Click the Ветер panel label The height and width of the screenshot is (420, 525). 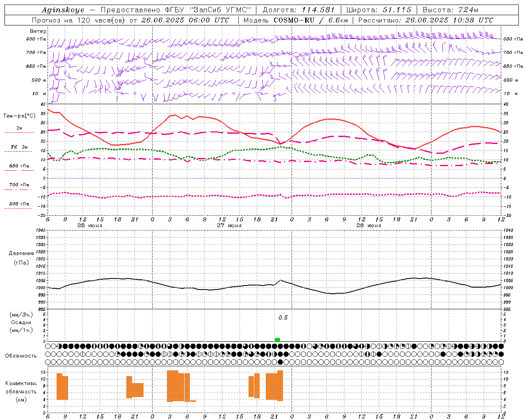click(x=38, y=31)
